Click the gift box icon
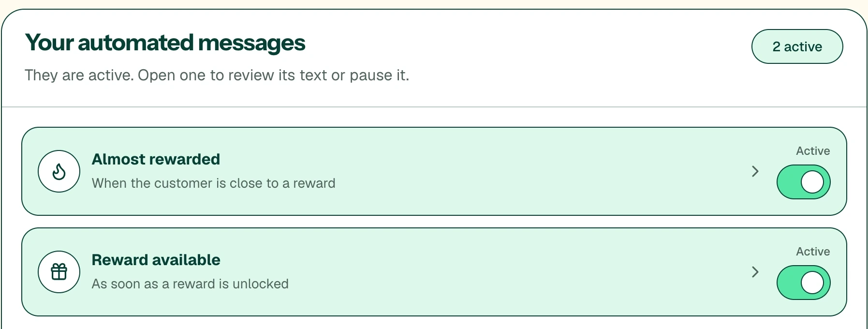868x329 pixels. coord(59,272)
